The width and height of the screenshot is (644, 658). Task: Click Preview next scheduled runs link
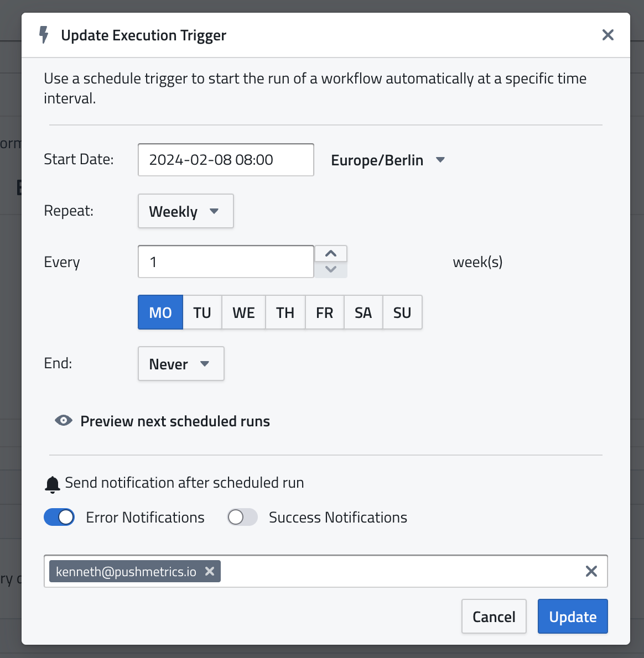(x=175, y=421)
